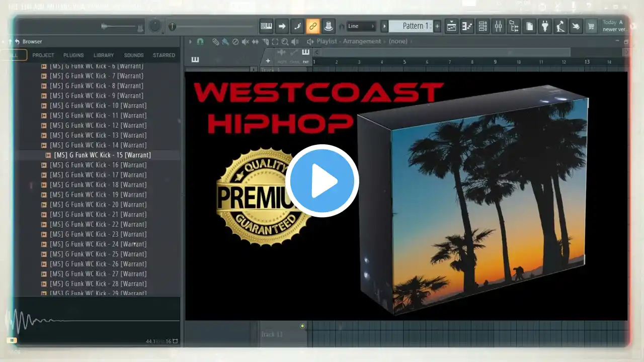The image size is (644, 362).
Task: Open the piano roll typing keyboard icon
Action: (266, 26)
